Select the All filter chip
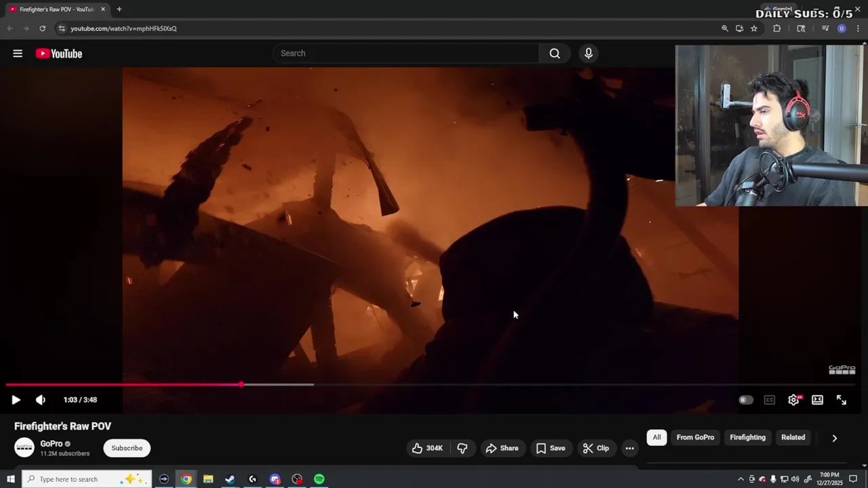 [656, 437]
